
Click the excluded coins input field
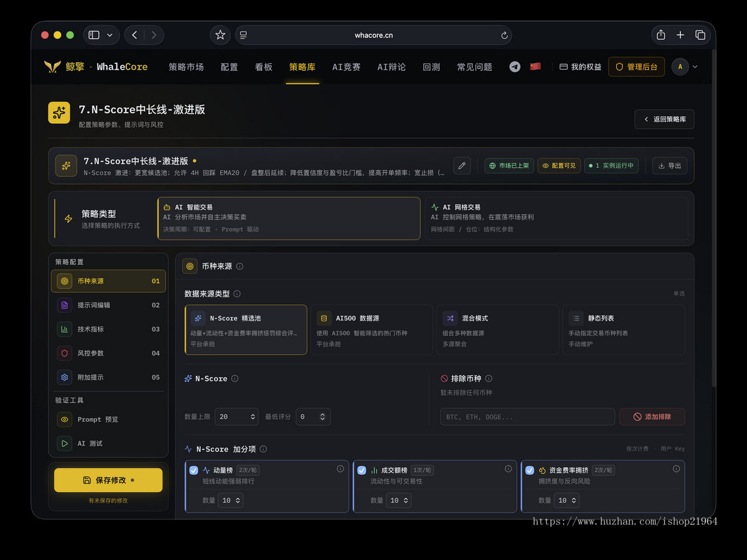coord(527,417)
